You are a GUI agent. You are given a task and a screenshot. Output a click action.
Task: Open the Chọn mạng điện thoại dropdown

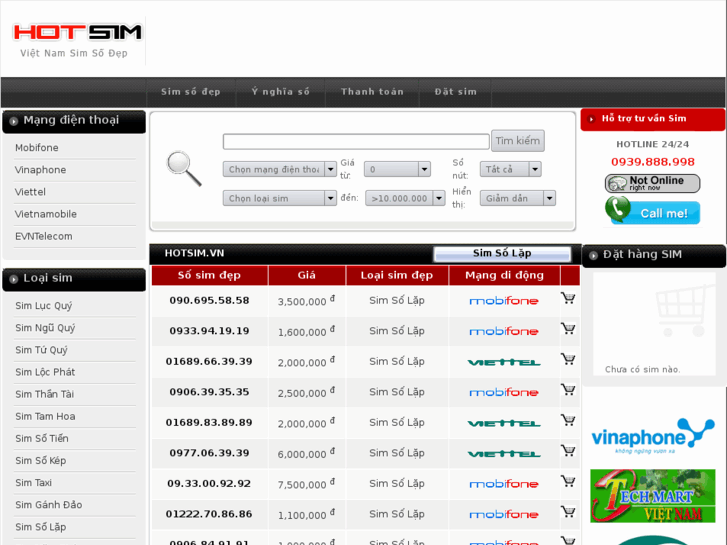pos(280,169)
